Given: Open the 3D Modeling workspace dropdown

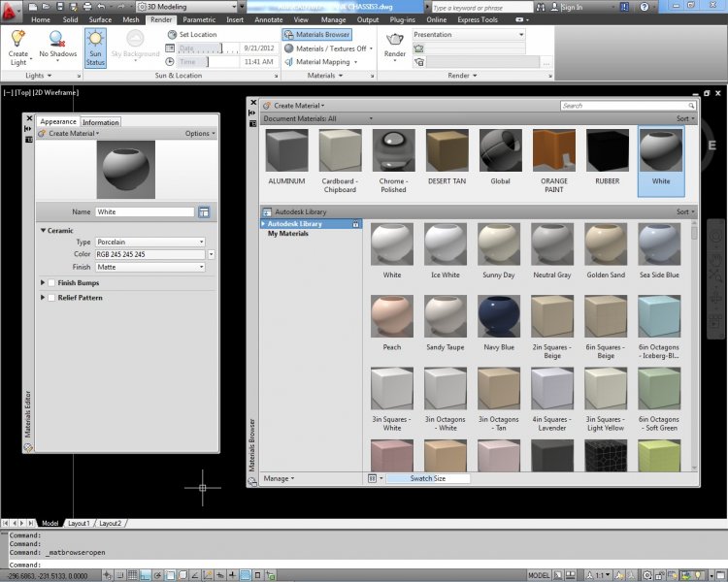Looking at the screenshot, I should point(186,7).
